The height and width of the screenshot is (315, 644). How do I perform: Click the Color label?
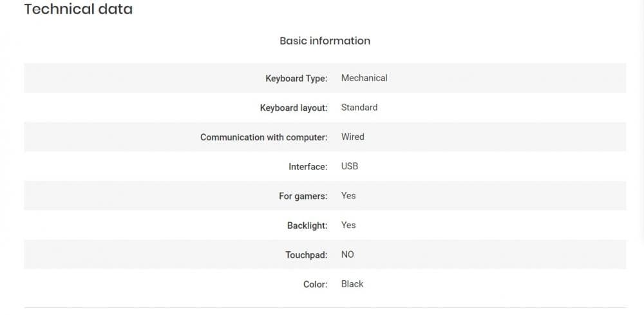click(x=316, y=284)
